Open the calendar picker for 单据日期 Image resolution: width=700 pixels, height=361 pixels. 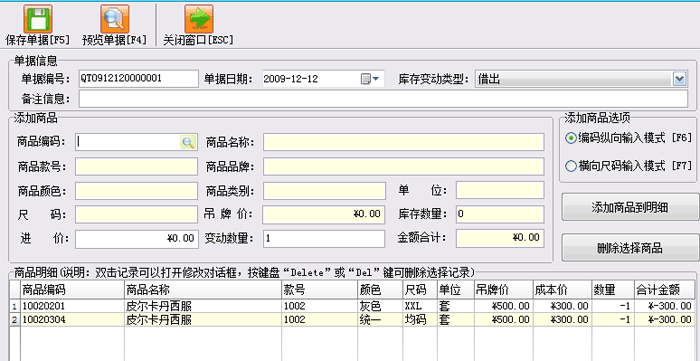pyautogui.click(x=370, y=79)
